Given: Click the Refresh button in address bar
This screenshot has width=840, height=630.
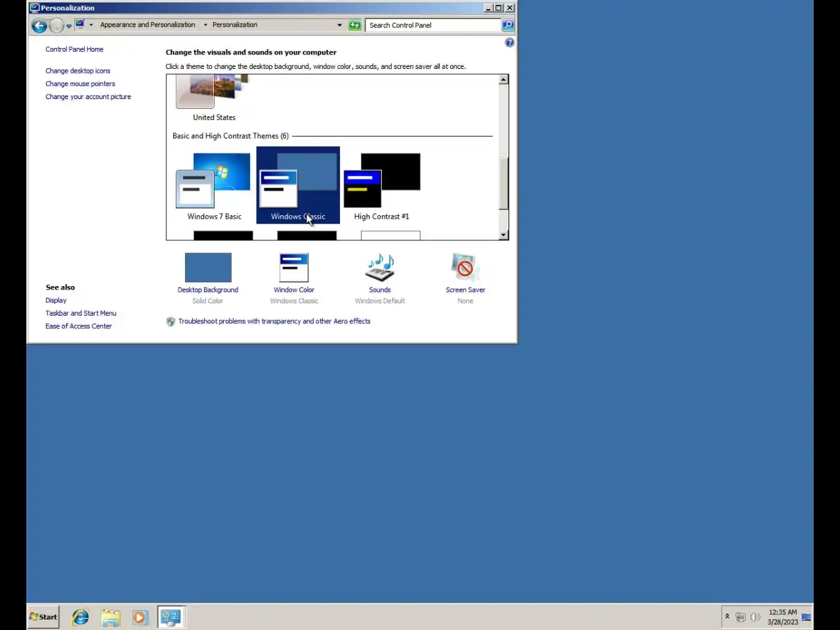Looking at the screenshot, I should tap(355, 25).
